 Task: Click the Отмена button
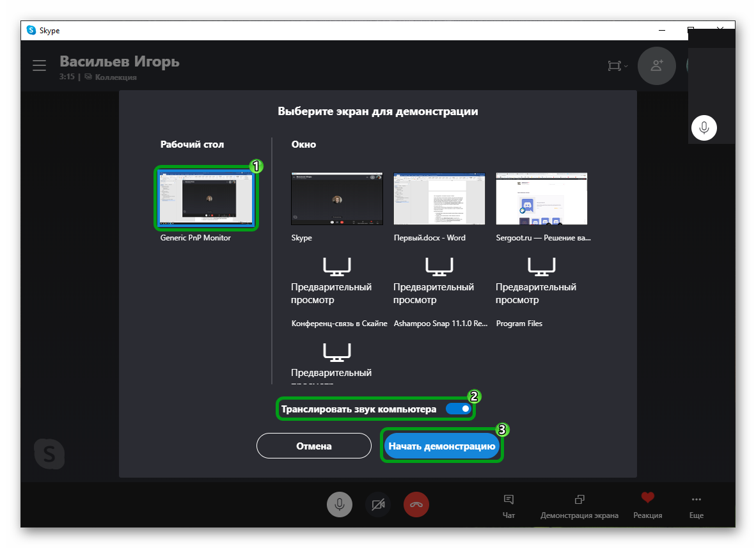(x=314, y=446)
